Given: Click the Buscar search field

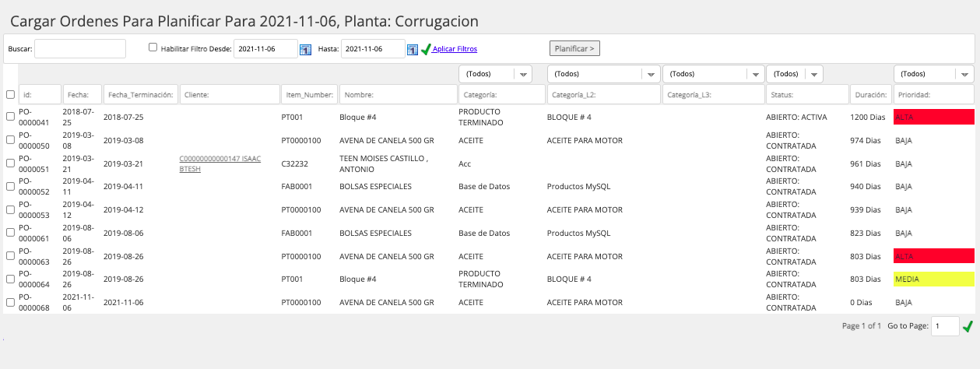Looking at the screenshot, I should (80, 48).
